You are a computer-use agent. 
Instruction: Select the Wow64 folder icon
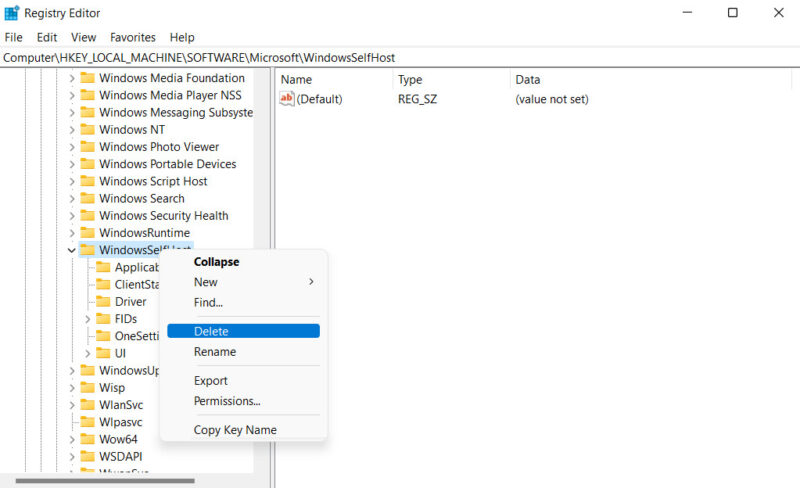pyautogui.click(x=88, y=439)
